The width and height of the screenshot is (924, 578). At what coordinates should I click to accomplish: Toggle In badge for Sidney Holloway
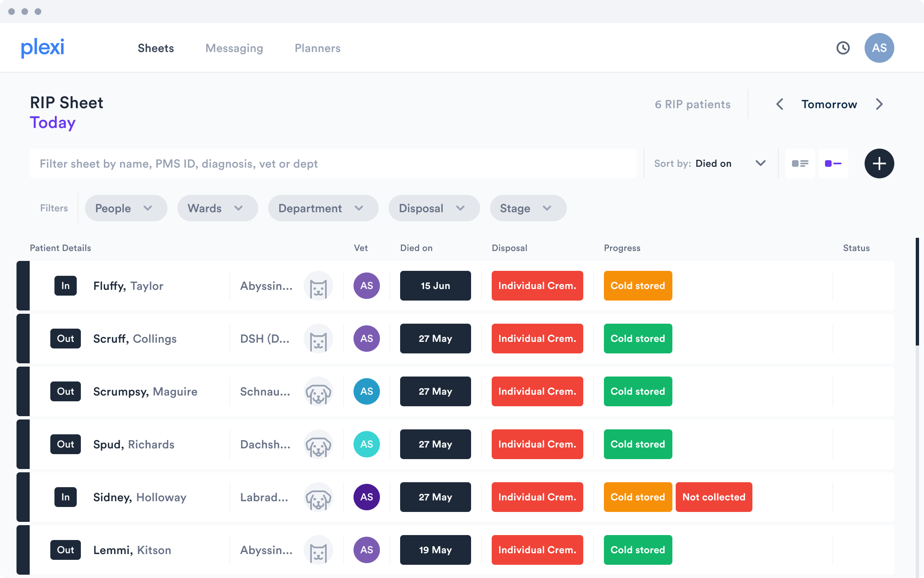coord(65,497)
